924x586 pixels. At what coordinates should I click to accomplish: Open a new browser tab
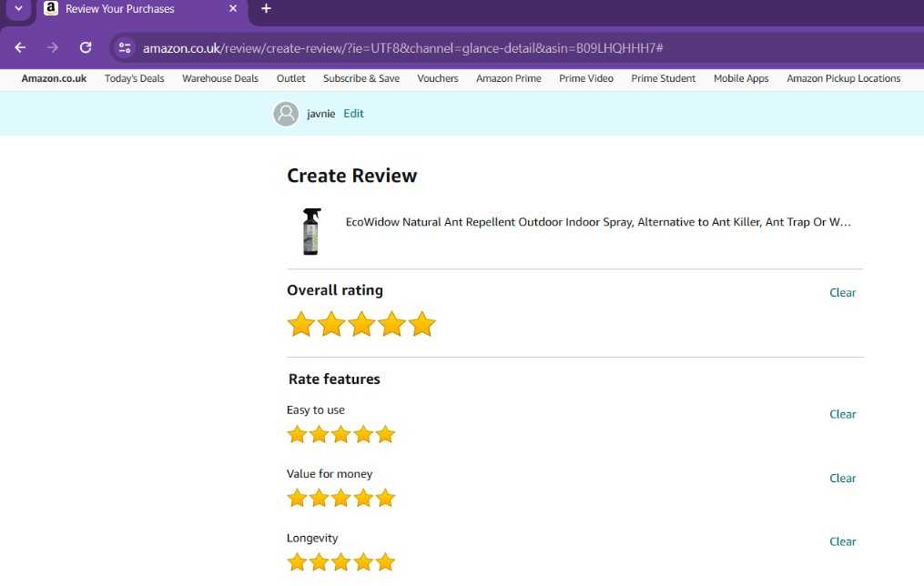point(267,9)
